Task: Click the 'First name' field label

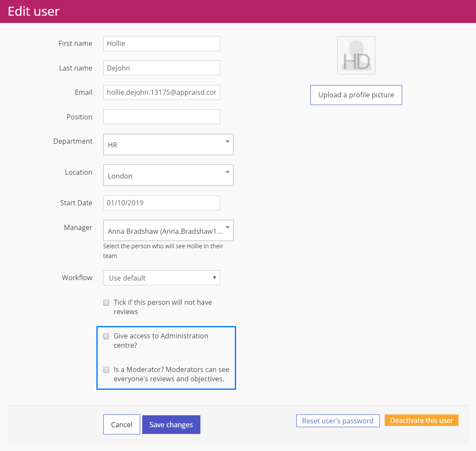Action: point(75,43)
